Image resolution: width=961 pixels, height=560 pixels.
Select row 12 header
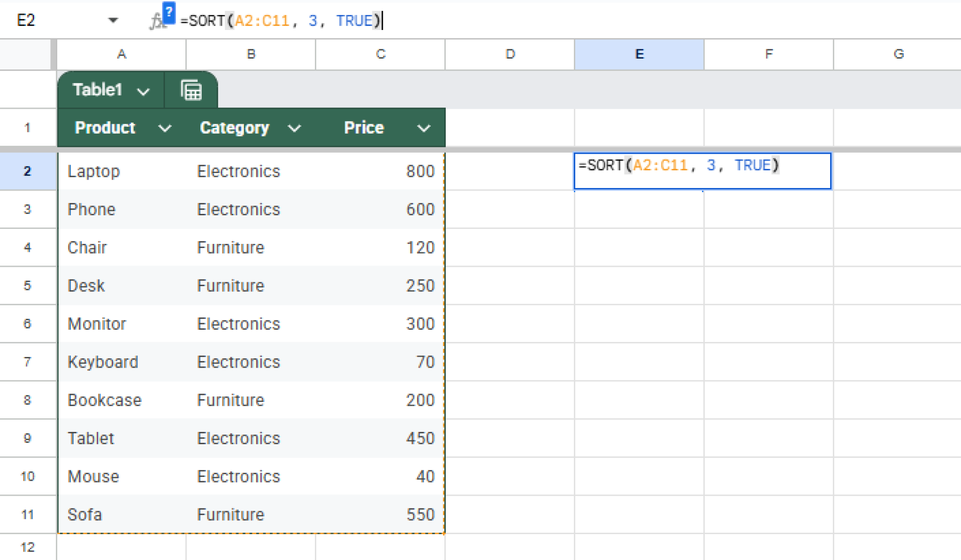coord(28,546)
